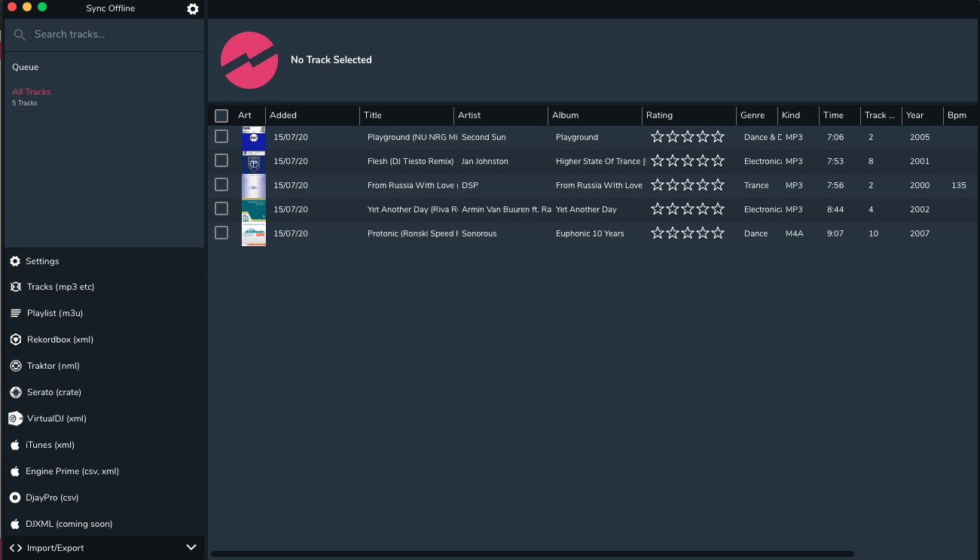Screen dimensions: 980x560
Task: Click the Serato (crate) icon
Action: (15, 392)
